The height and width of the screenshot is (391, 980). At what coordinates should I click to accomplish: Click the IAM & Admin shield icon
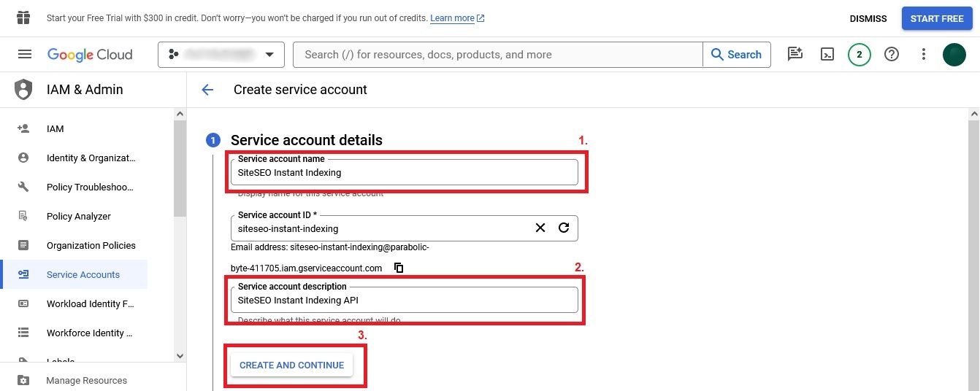click(x=24, y=90)
